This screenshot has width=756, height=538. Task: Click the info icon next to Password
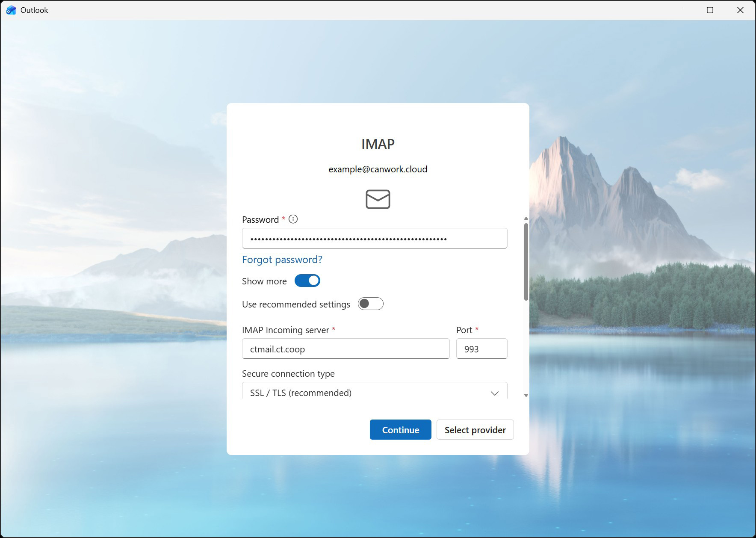[x=293, y=219]
